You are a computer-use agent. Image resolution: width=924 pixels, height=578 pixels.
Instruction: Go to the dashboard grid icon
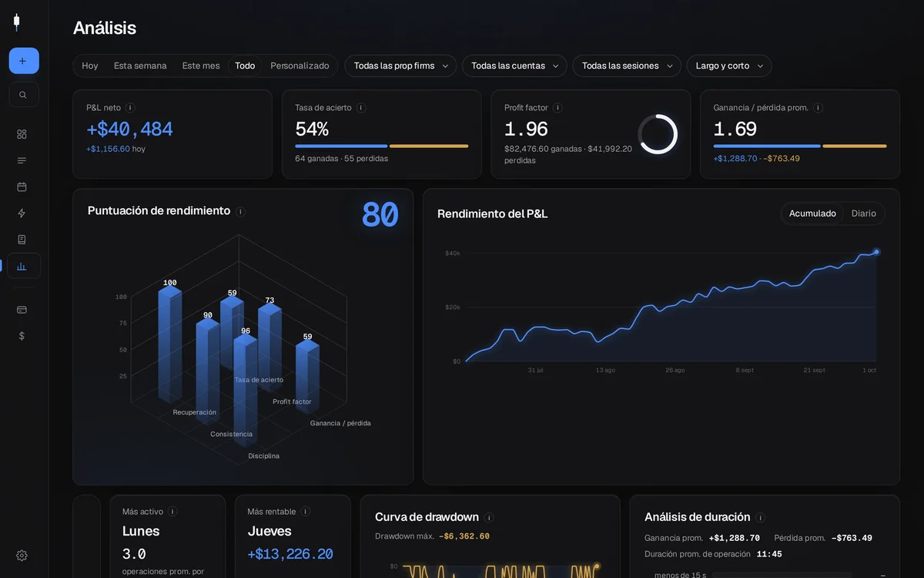[22, 134]
